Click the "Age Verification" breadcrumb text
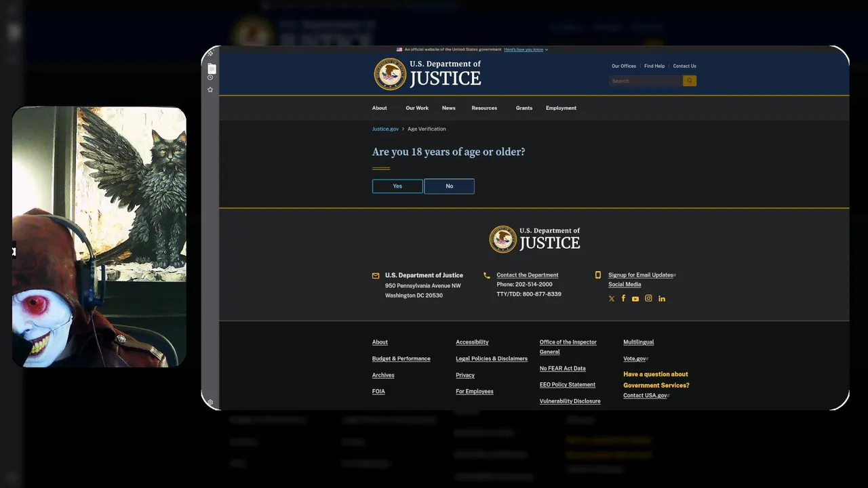 tap(427, 129)
